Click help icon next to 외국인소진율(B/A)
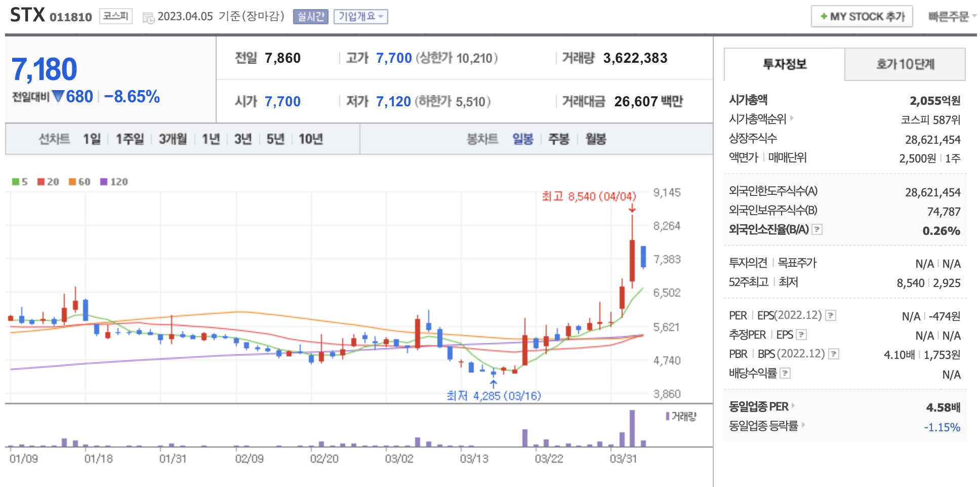Viewport: 980px width, 487px height. click(x=817, y=230)
